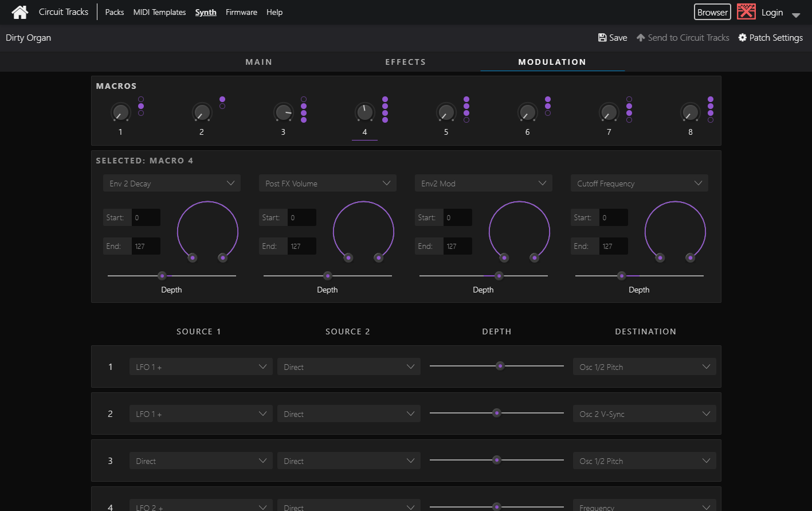Click the Save icon for Dirty Organ patch
Image resolution: width=812 pixels, height=511 pixels.
(x=602, y=37)
